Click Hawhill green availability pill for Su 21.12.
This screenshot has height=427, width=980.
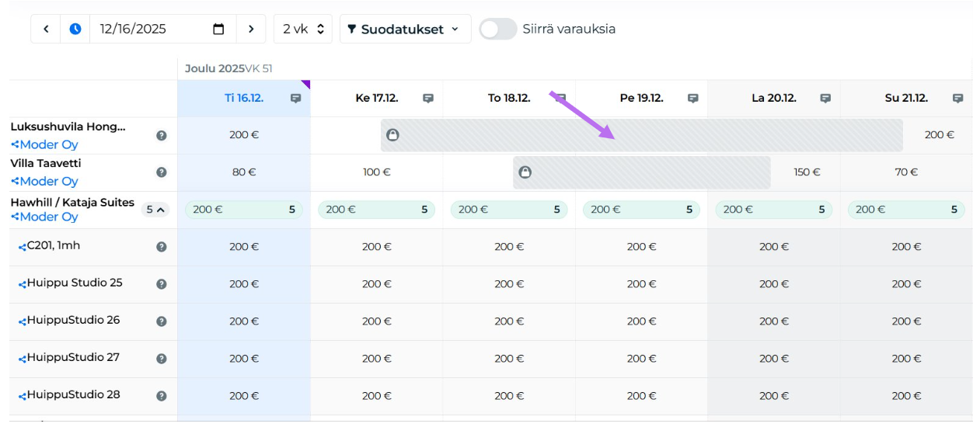tap(906, 210)
